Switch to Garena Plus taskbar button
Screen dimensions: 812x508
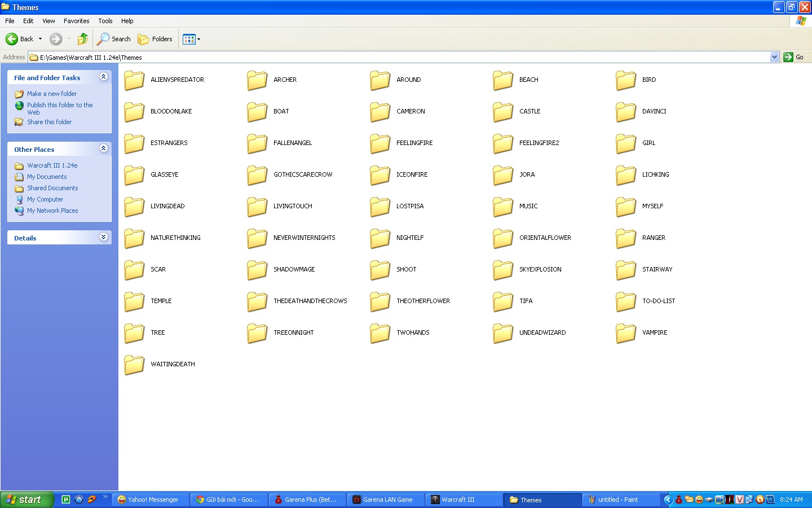coord(307,500)
